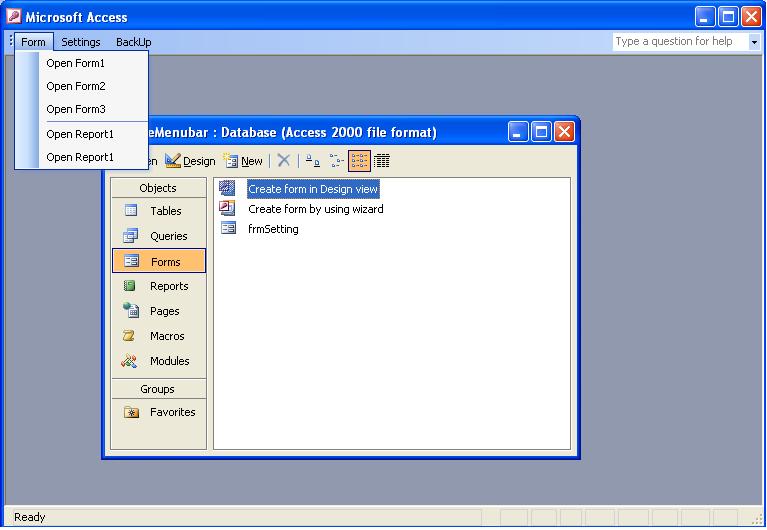This screenshot has width=767, height=530.
Task: Click the Reports icon in Objects pane
Action: [130, 285]
